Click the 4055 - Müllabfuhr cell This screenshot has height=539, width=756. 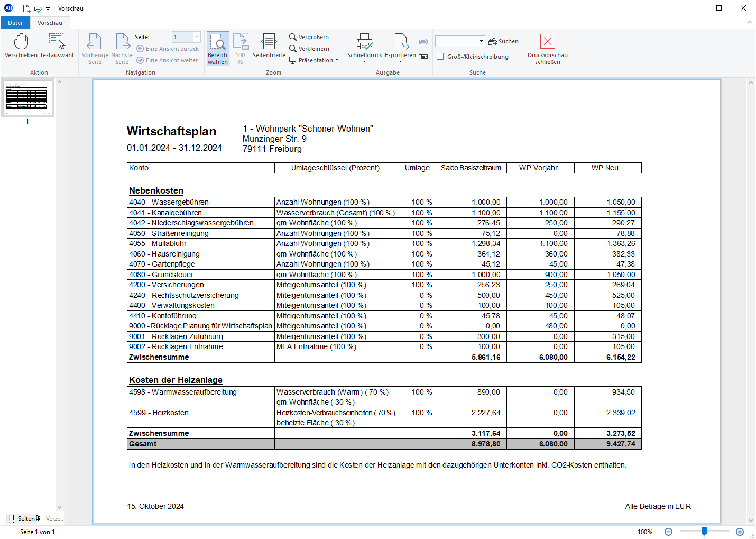[201, 243]
